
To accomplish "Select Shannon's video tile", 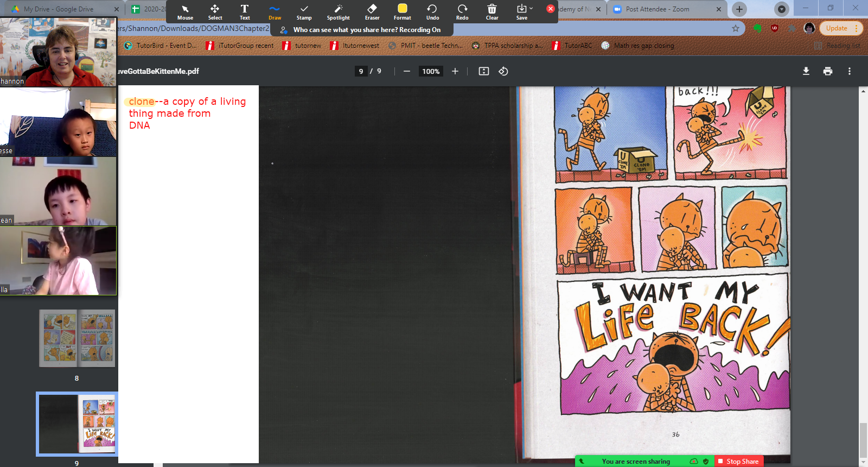I will tap(58, 52).
